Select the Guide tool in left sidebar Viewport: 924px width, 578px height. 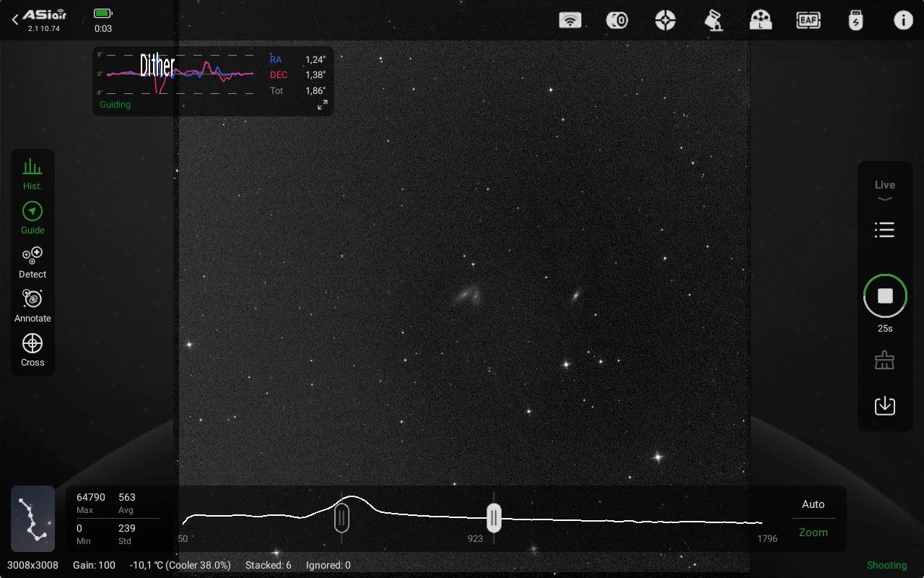[32, 217]
